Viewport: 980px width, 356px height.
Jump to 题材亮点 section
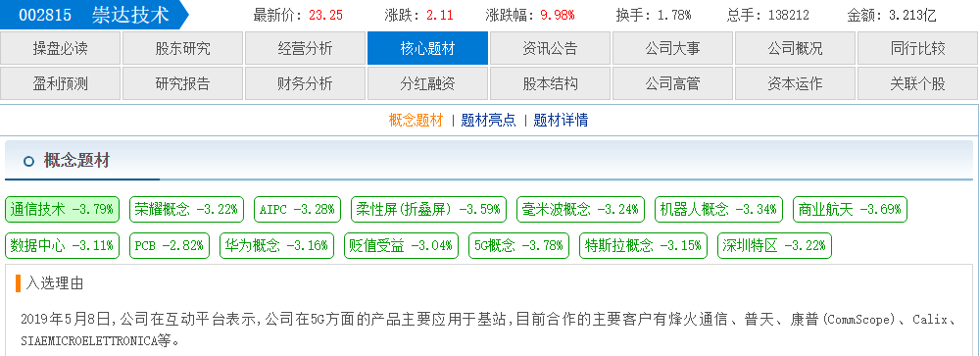pyautogui.click(x=488, y=120)
